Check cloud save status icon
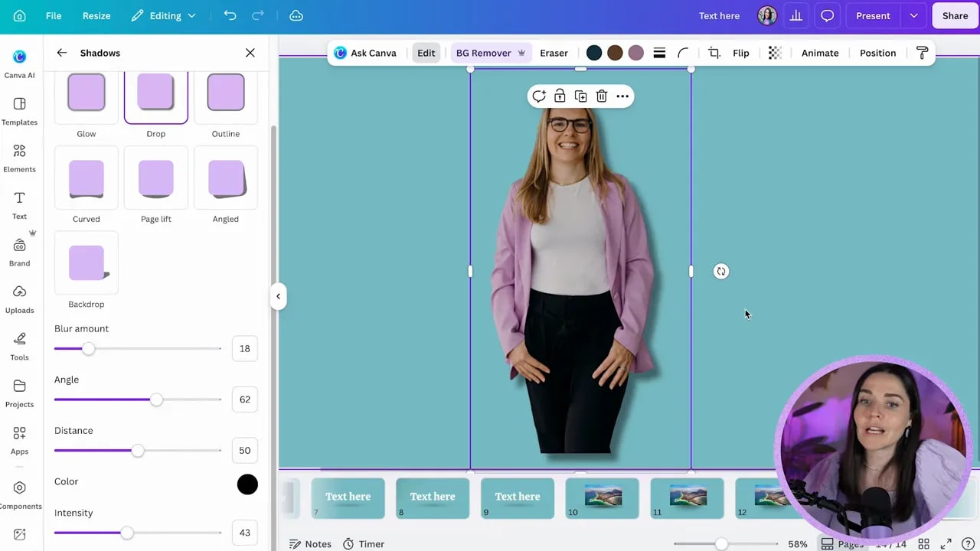 296,15
